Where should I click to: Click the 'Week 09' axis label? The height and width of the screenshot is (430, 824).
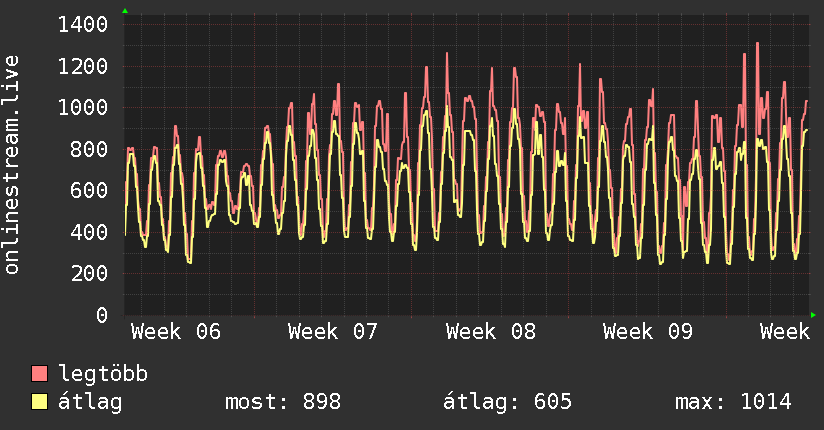648,332
